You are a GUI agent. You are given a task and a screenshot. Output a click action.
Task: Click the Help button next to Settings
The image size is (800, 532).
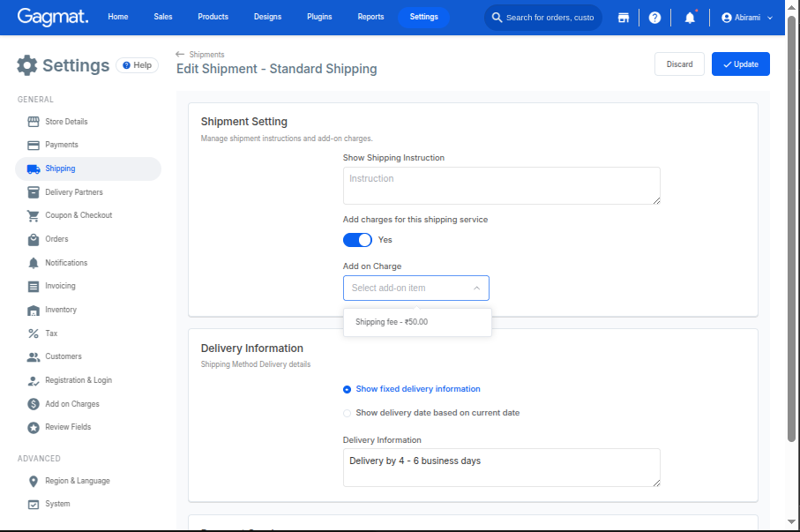tap(138, 65)
